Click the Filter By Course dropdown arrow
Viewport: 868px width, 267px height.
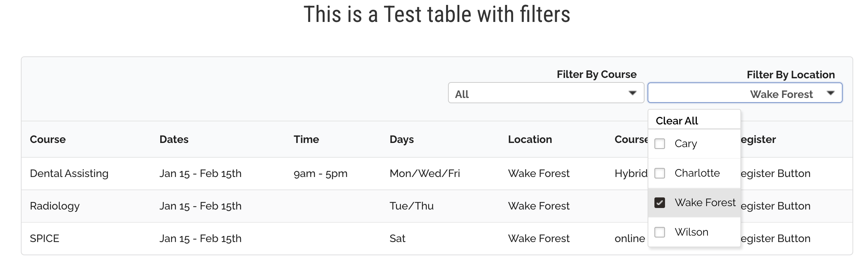[x=632, y=93]
